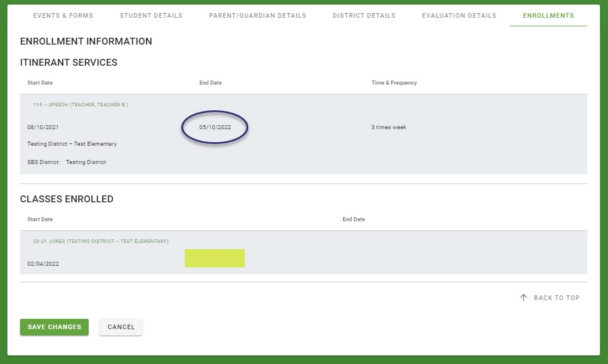
Task: Click the Save Changes button
Action: (54, 327)
